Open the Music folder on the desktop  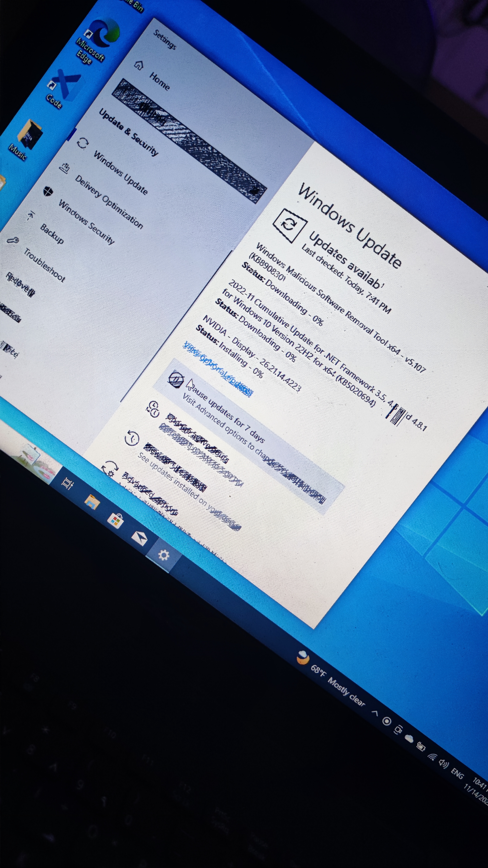point(26,140)
